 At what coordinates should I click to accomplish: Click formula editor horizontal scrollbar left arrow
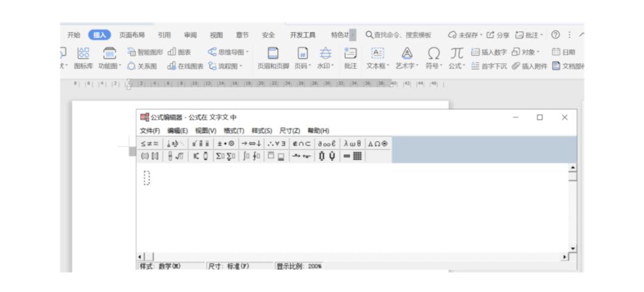(140, 257)
